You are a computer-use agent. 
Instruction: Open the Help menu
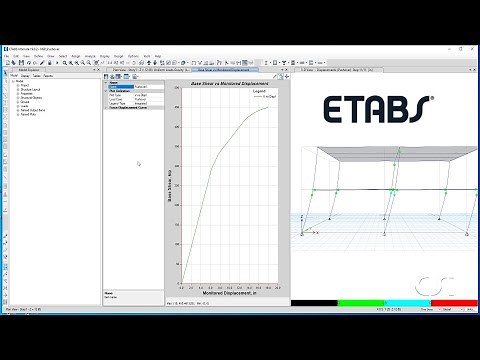pos(158,56)
